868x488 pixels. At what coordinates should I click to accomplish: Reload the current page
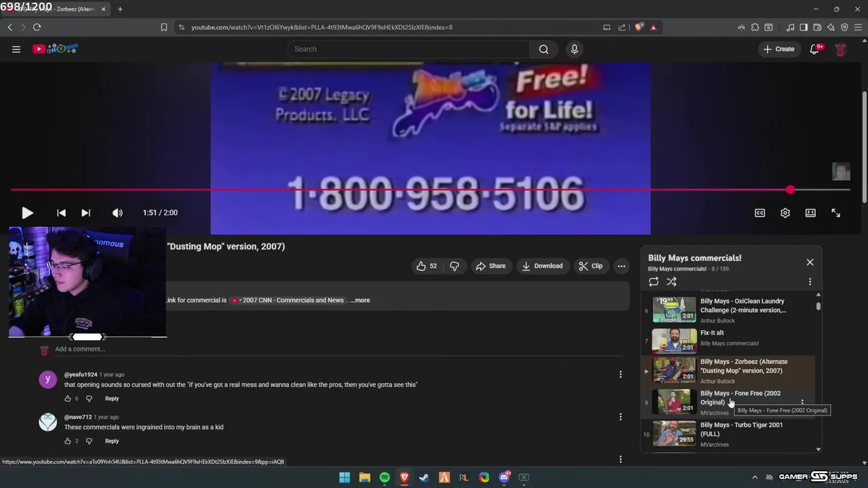[37, 27]
